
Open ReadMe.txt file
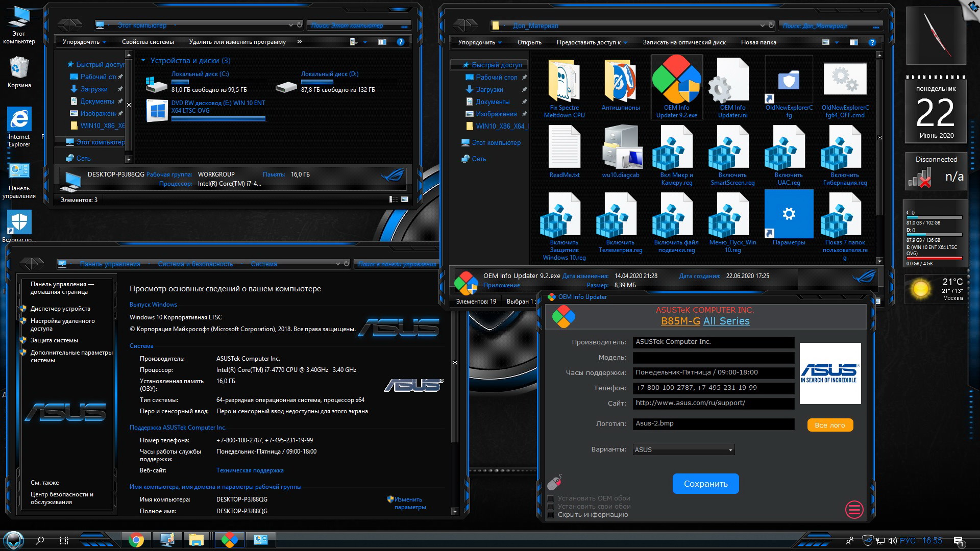[564, 152]
